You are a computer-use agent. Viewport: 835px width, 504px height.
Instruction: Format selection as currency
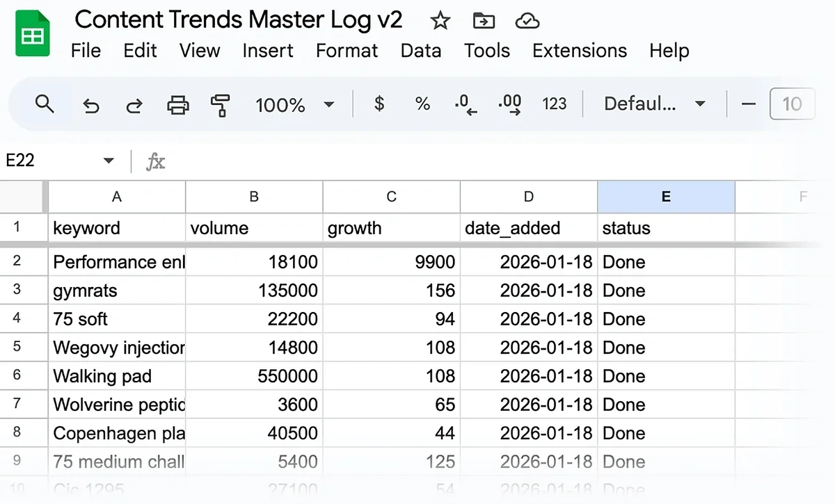378,103
